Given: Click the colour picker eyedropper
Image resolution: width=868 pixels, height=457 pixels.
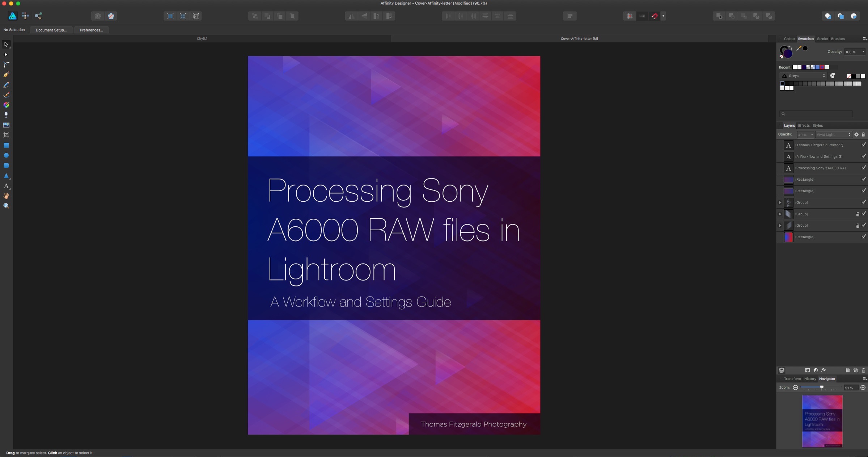Looking at the screenshot, I should pyautogui.click(x=799, y=48).
